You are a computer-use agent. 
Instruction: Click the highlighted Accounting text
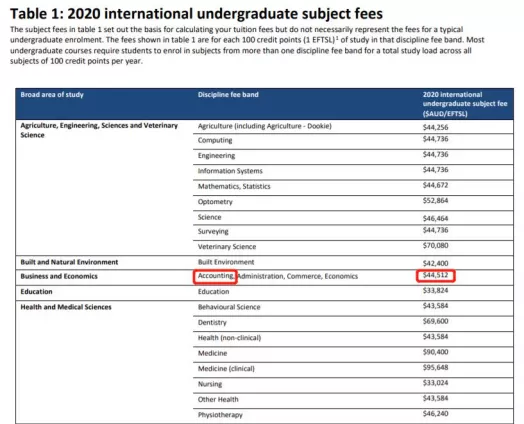pos(216,276)
